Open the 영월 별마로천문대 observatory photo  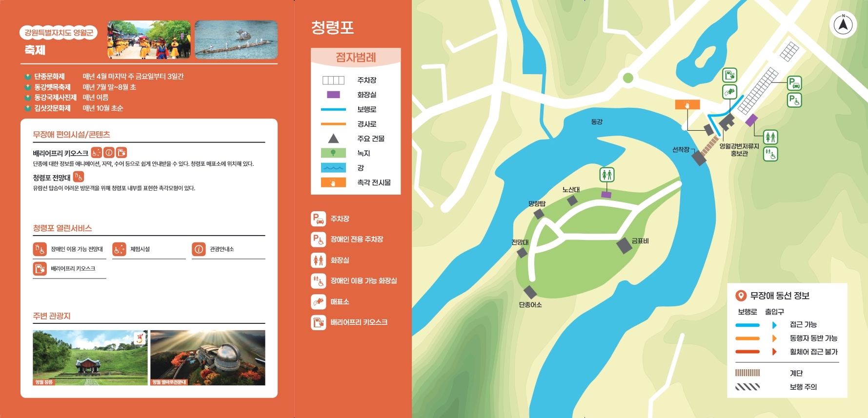(208, 358)
